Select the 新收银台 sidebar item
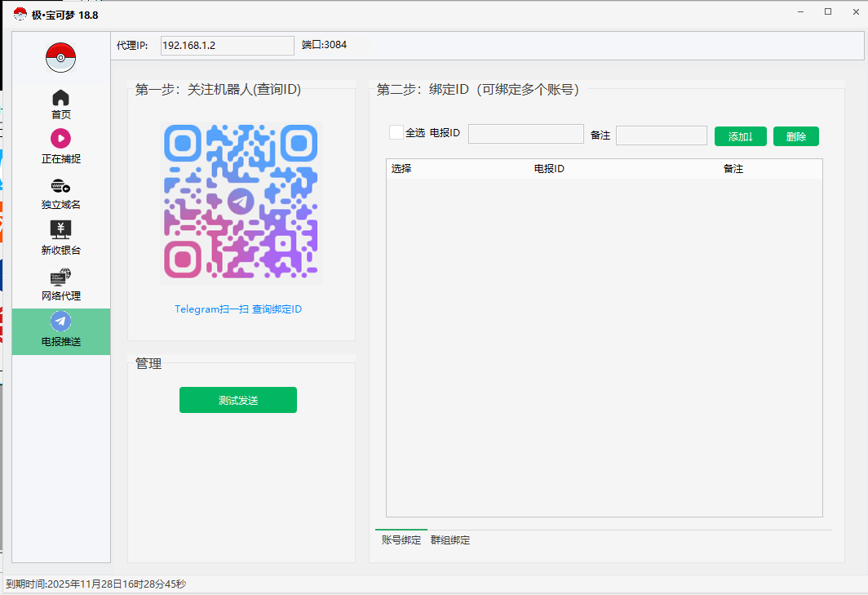The height and width of the screenshot is (595, 868). tap(61, 238)
